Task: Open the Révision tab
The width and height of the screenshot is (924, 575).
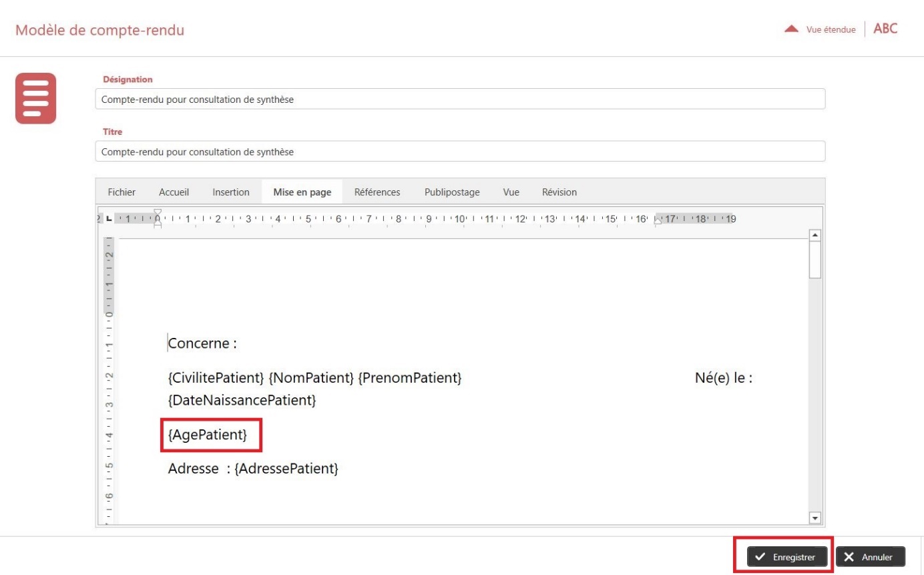Action: pyautogui.click(x=559, y=192)
